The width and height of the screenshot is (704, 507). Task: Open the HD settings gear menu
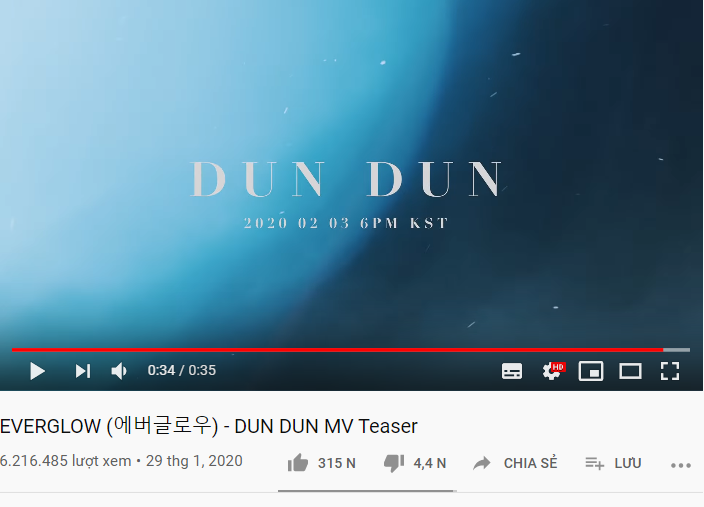click(553, 371)
